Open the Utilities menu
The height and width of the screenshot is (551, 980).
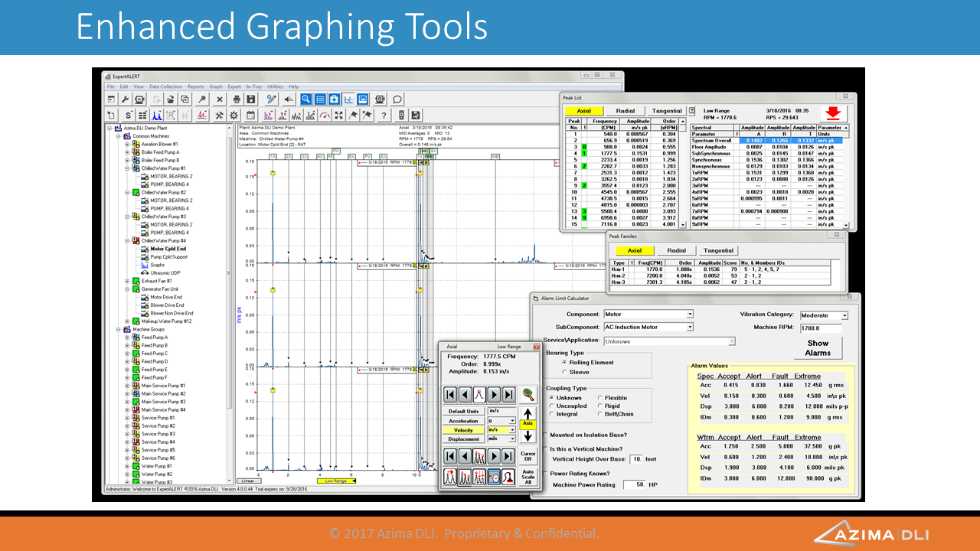[x=275, y=87]
